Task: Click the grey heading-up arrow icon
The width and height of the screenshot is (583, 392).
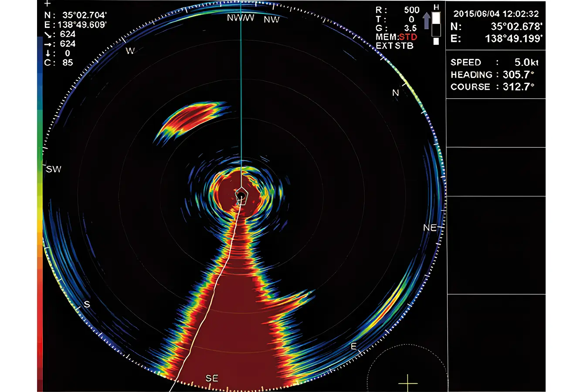Action: tap(426, 21)
